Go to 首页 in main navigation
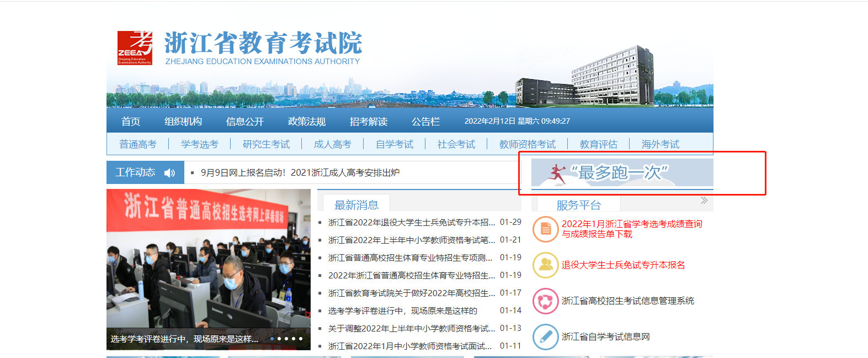Screen dimensions: 868x358 [x=131, y=121]
